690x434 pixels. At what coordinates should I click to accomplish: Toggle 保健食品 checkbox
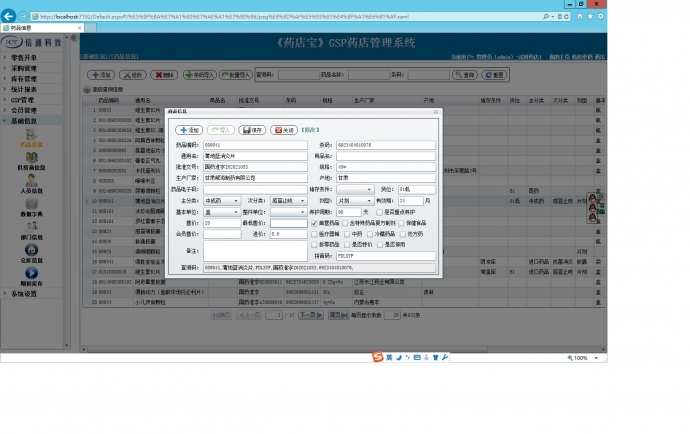click(401, 223)
